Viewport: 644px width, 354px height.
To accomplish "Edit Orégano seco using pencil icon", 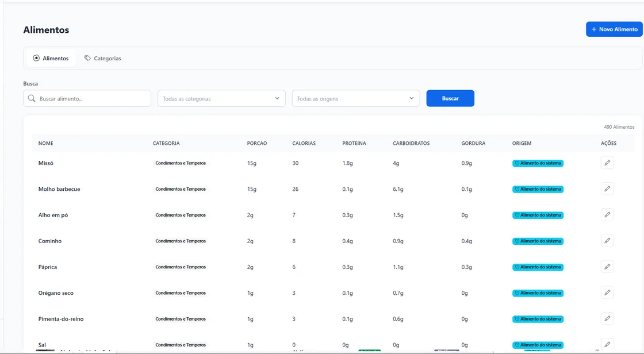I will coord(607,293).
